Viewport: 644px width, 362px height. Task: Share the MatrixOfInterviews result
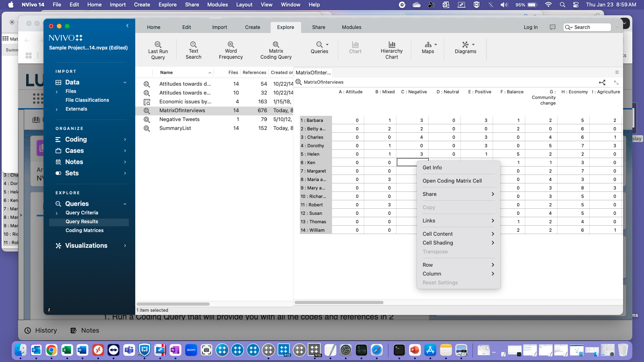603,82
